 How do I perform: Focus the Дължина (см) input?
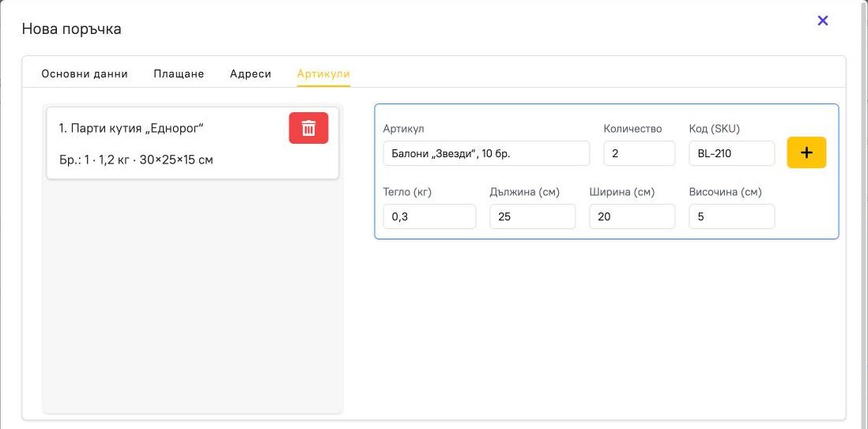click(x=533, y=216)
